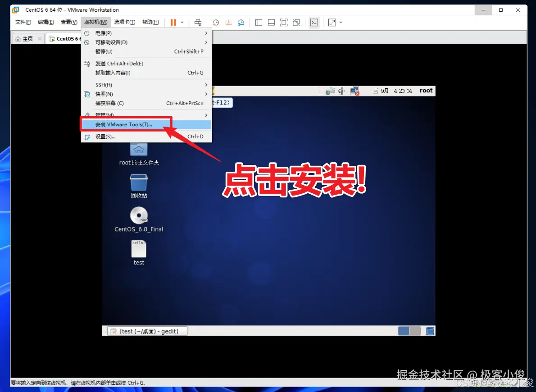Click the volume speaker icon in guest panel
The width and height of the screenshot is (536, 392).
[341, 91]
